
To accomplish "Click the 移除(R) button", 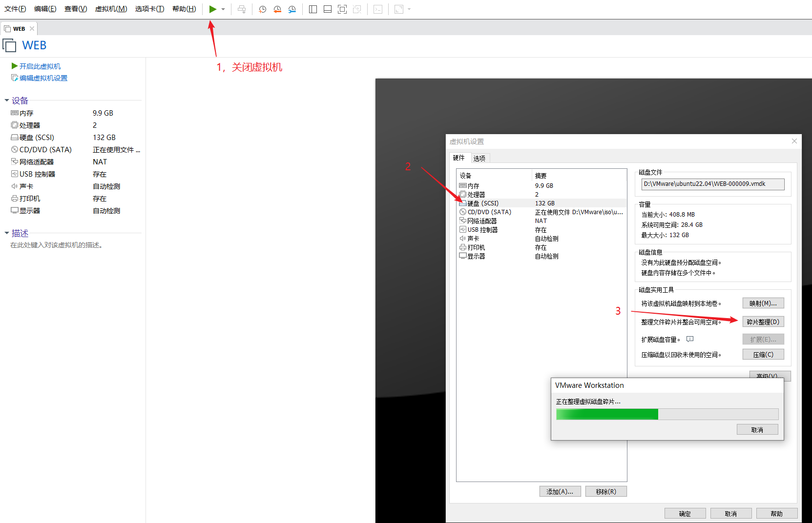I will point(606,491).
